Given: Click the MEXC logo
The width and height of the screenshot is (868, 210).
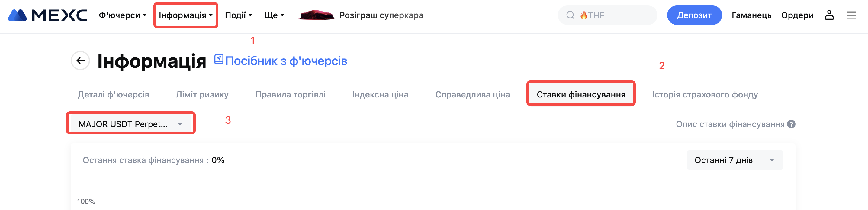Looking at the screenshot, I should (47, 15).
